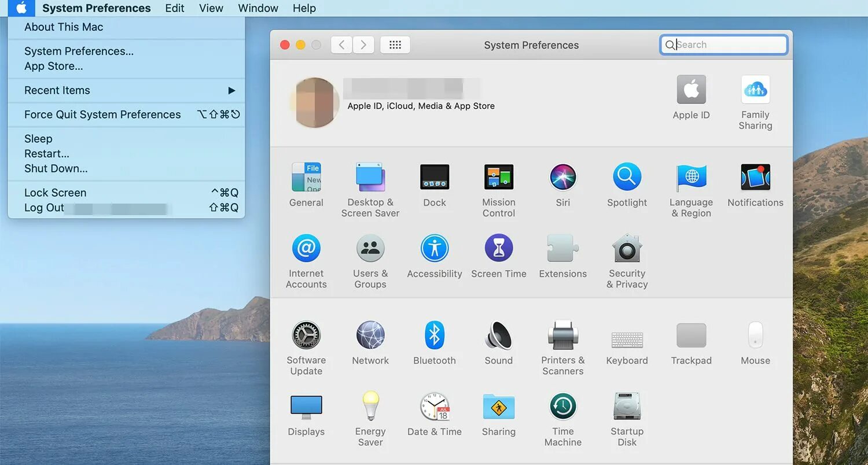
Task: Focus the Search field
Action: [x=724, y=45]
